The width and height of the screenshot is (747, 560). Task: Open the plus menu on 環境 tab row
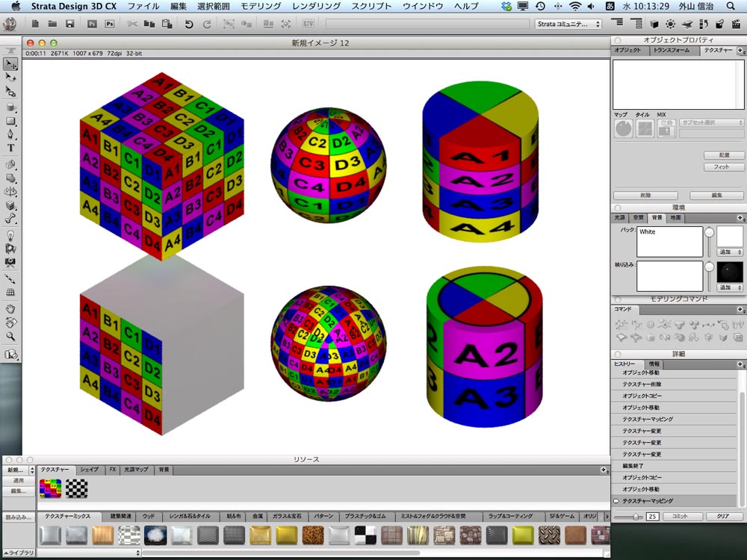point(740,218)
